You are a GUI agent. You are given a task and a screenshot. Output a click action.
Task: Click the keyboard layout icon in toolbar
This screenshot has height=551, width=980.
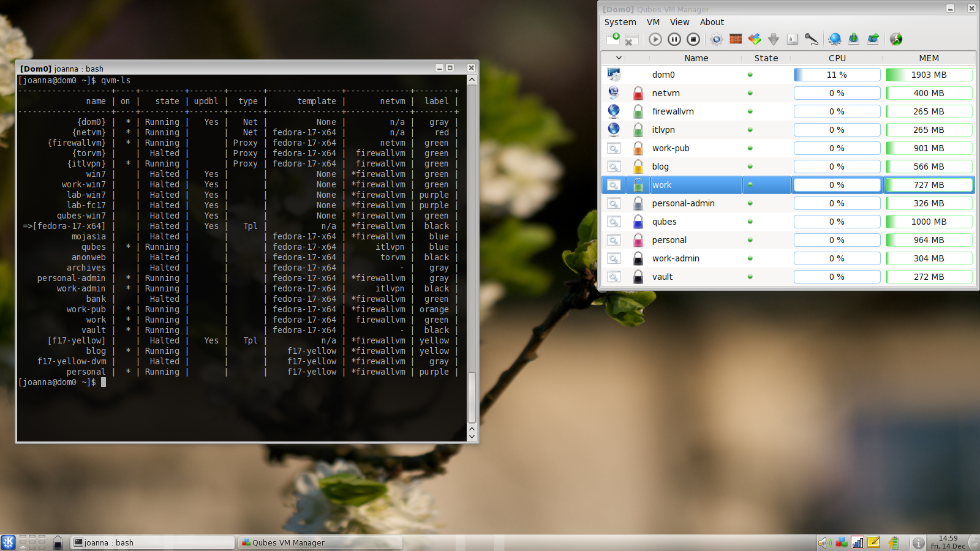pyautogui.click(x=793, y=39)
